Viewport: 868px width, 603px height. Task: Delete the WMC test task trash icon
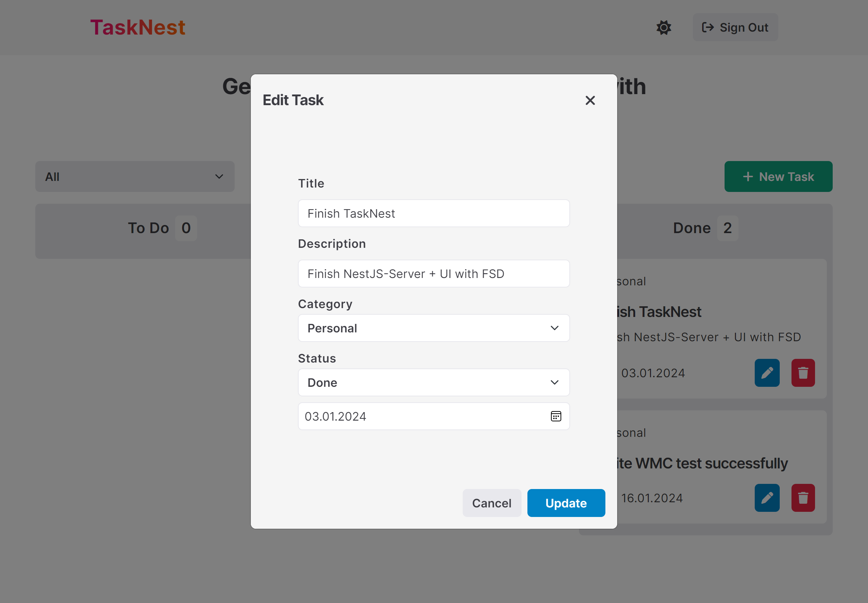click(803, 498)
